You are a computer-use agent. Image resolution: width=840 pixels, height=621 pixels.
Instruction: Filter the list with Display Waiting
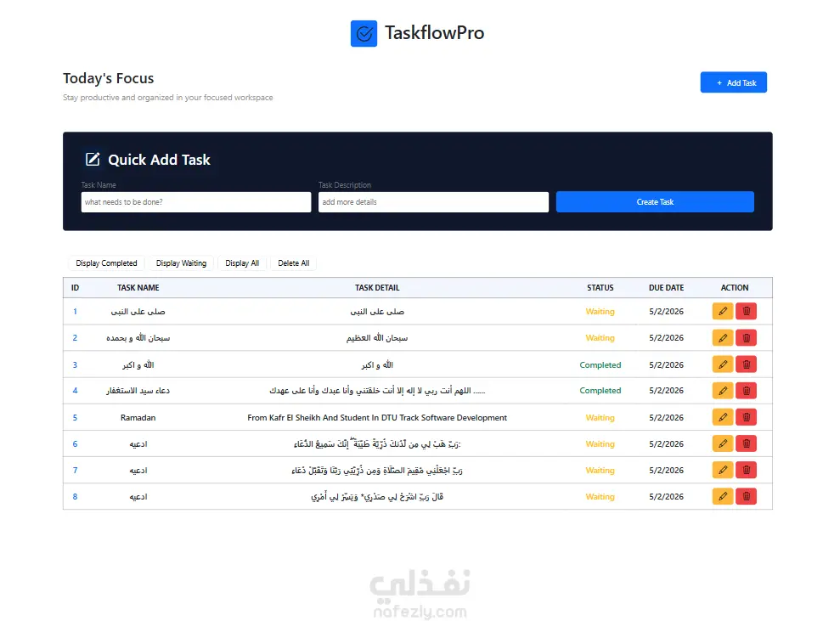tap(181, 263)
